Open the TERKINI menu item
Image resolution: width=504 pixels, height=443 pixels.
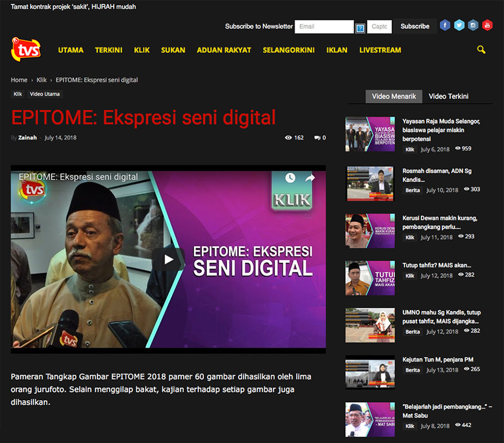click(109, 50)
